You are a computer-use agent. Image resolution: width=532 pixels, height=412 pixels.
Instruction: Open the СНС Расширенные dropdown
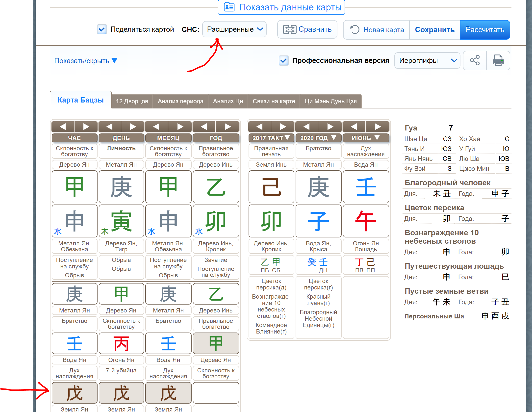[x=234, y=29]
